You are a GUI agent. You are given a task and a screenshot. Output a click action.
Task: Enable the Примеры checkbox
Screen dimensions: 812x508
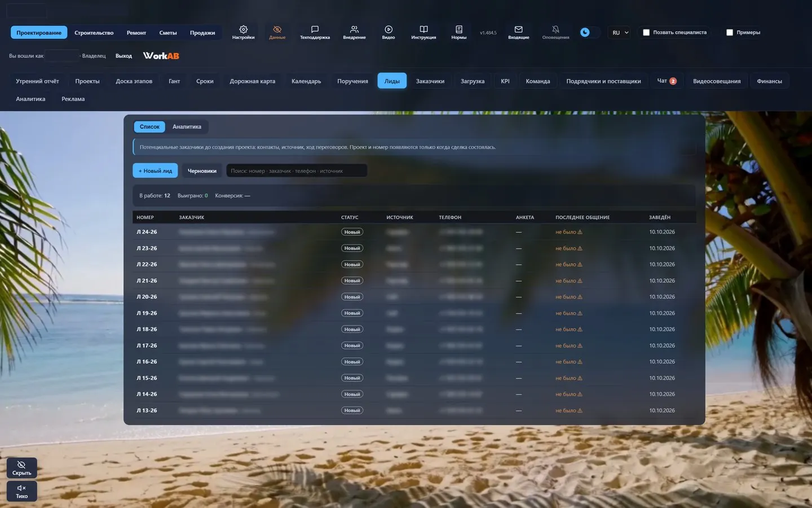click(730, 33)
